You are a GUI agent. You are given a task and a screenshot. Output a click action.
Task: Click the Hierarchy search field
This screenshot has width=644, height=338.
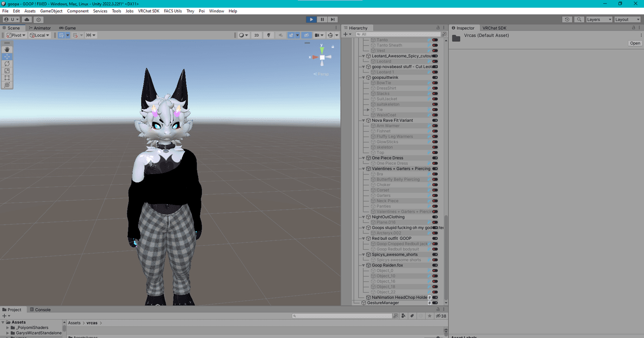point(397,35)
